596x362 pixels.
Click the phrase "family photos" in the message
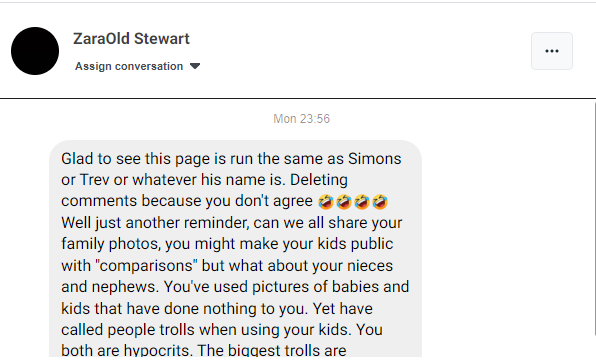pyautogui.click(x=110, y=244)
